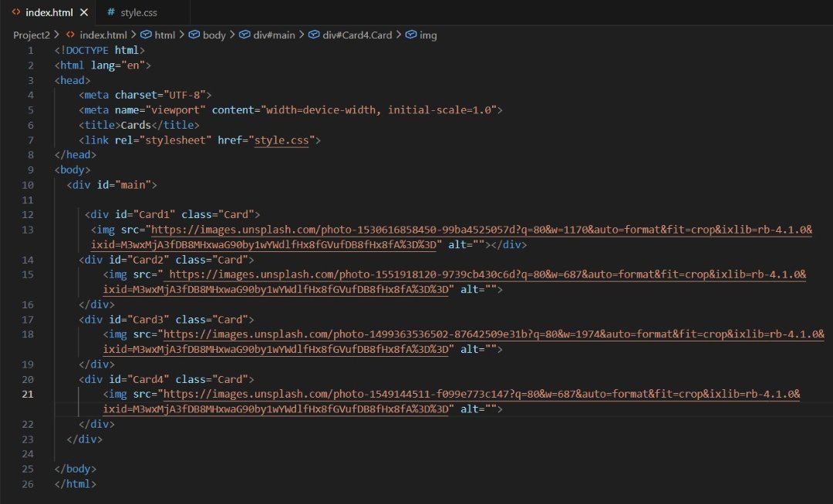The width and height of the screenshot is (833, 504).
Task: Click line number 1 in the gutter
Action: 30,50
